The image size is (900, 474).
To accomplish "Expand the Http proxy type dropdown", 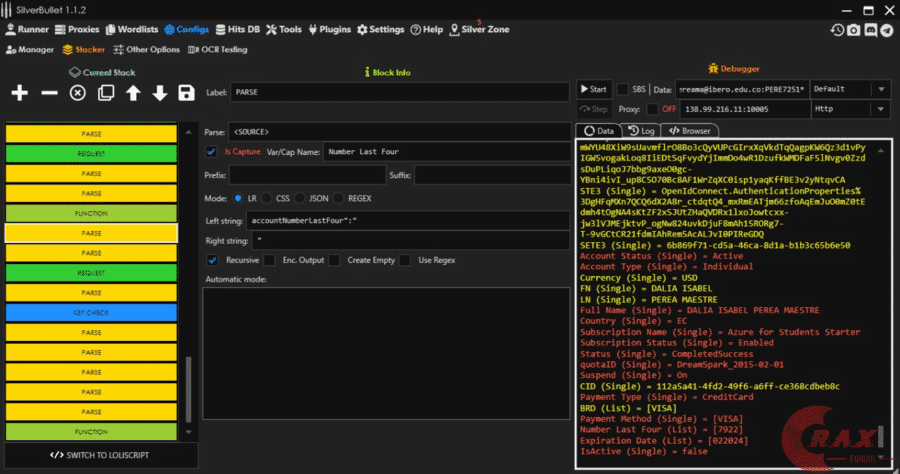I will (849, 108).
